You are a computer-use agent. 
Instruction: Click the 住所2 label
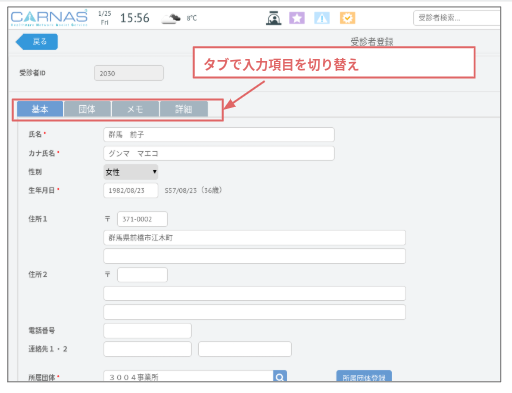click(x=38, y=275)
